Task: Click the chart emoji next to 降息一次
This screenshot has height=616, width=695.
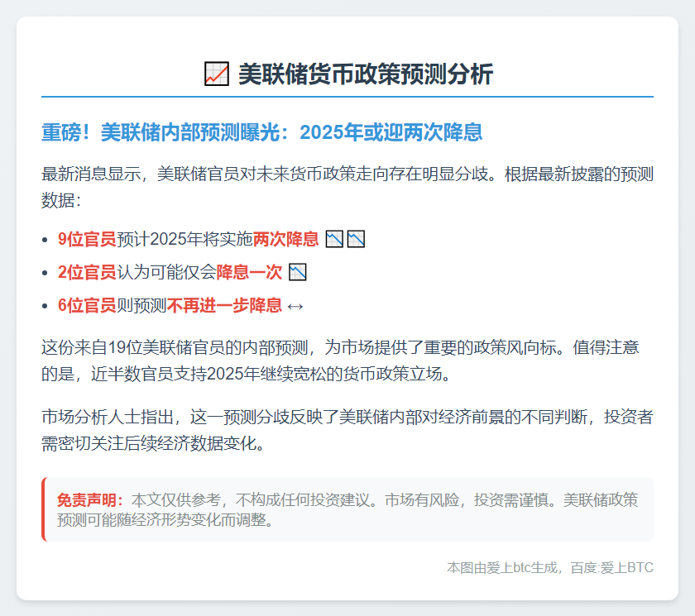Action: pyautogui.click(x=298, y=270)
